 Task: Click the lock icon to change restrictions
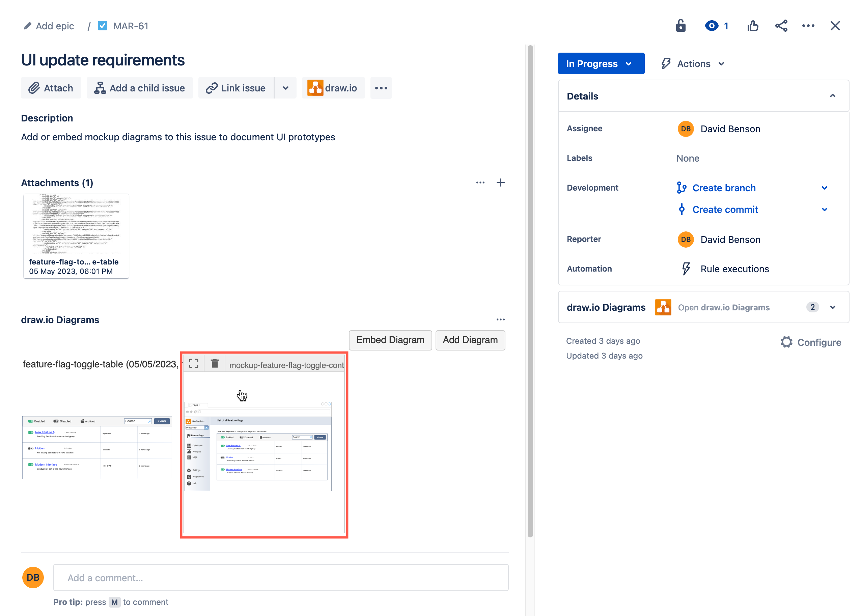tap(680, 25)
